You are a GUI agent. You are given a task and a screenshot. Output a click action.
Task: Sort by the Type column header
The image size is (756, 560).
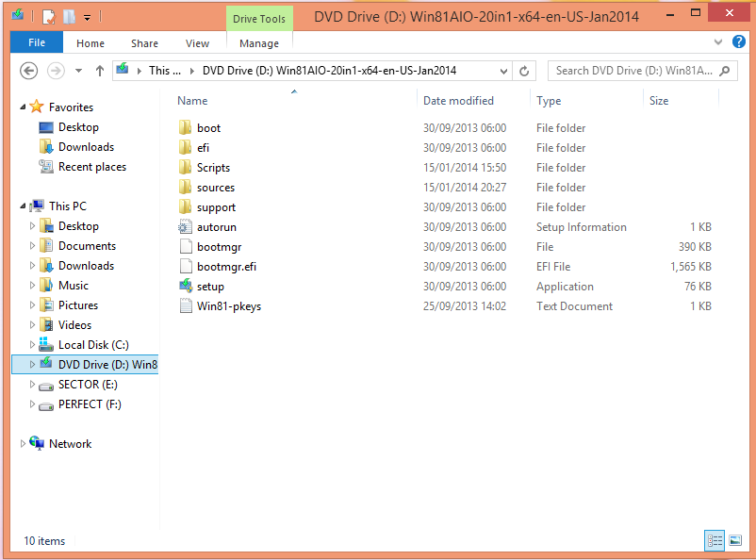coord(549,101)
